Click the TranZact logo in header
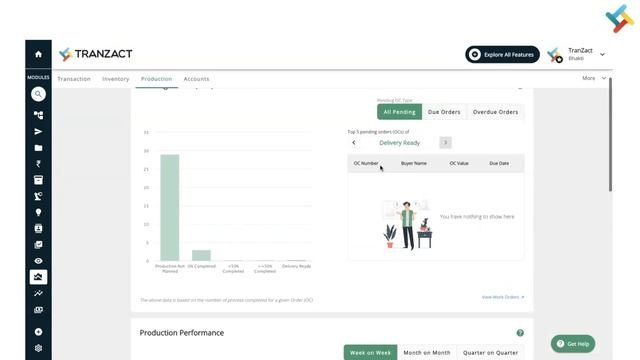Image resolution: width=640 pixels, height=360 pixels. pos(96,54)
